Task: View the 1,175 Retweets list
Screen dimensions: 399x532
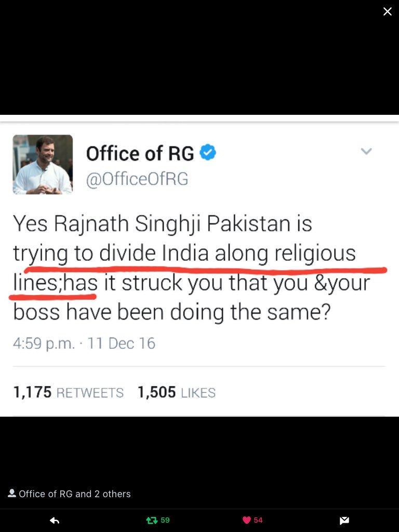Action: (68, 392)
